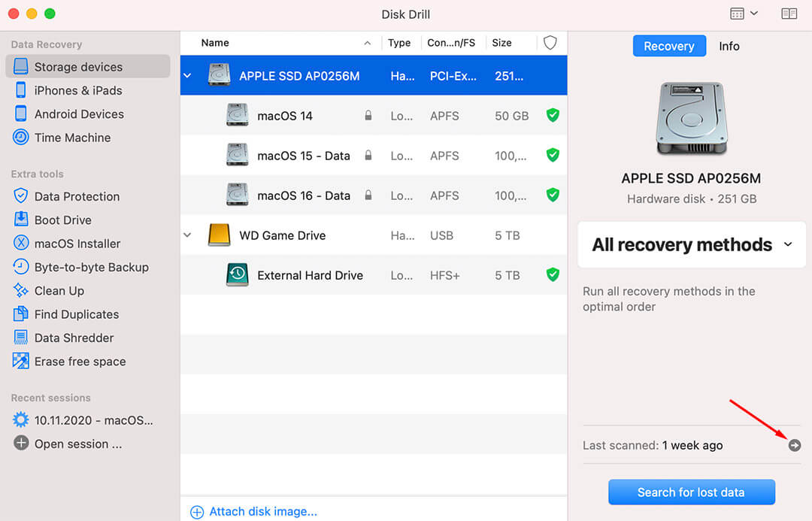Image resolution: width=812 pixels, height=521 pixels.
Task: Click the Clean Up sparkle icon
Action: [21, 290]
